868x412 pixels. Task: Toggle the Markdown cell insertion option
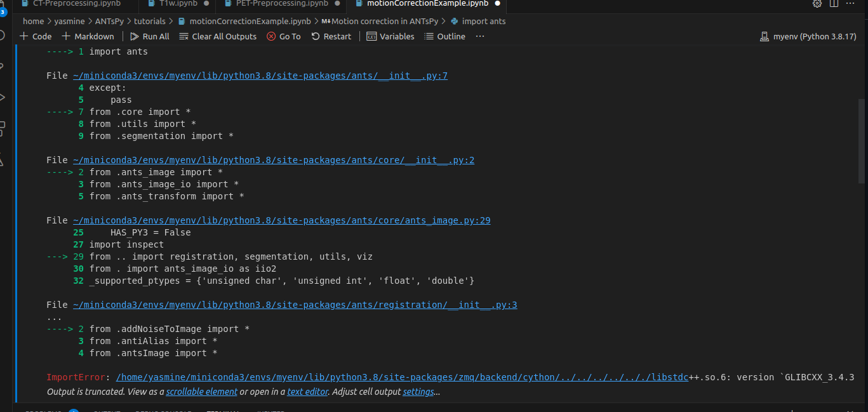[88, 36]
